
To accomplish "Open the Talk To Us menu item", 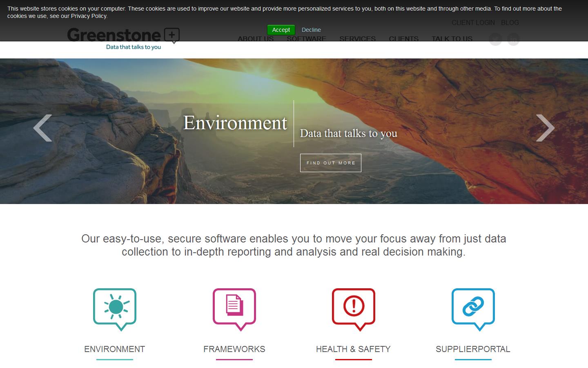I will [452, 39].
